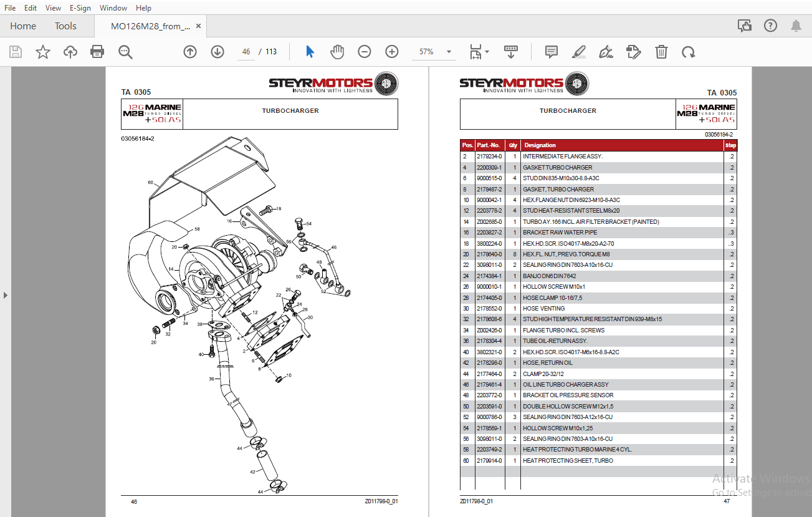Image resolution: width=812 pixels, height=517 pixels.
Task: Click the HOLLOW SCREW M10x1 designation
Action: point(554,287)
